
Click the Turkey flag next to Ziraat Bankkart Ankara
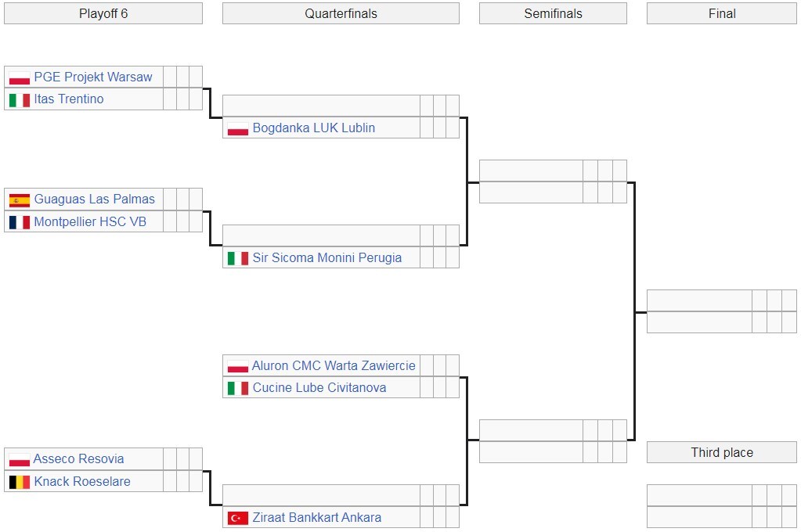(238, 518)
